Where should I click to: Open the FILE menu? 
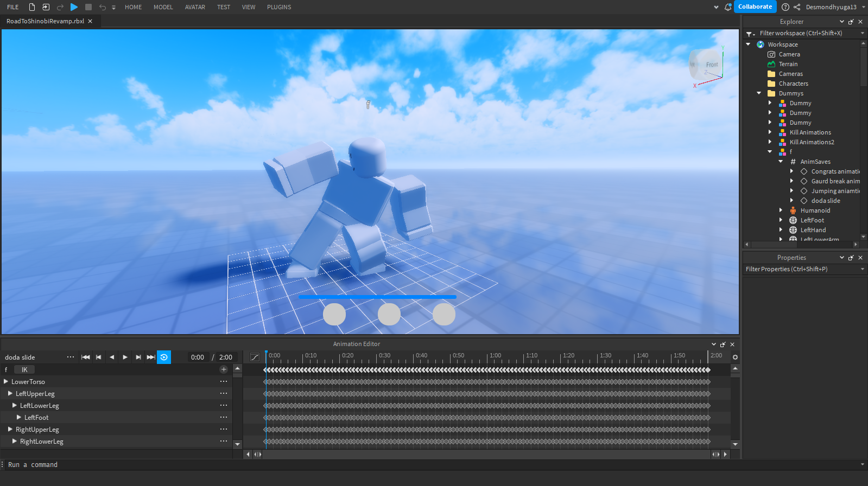click(x=13, y=7)
